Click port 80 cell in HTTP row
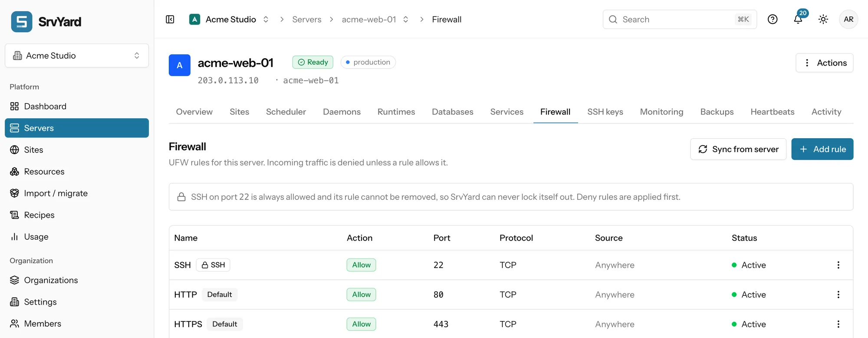Viewport: 868px width, 338px height. 438,295
